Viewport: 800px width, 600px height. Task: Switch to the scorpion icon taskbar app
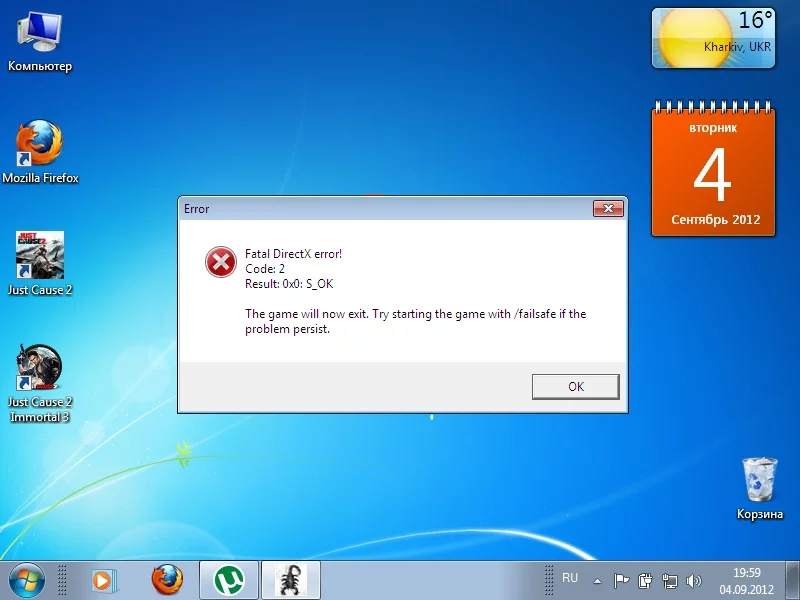pyautogui.click(x=291, y=580)
